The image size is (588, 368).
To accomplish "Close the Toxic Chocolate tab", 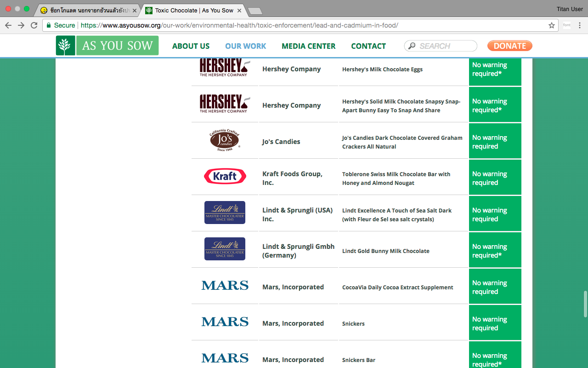I will (239, 10).
